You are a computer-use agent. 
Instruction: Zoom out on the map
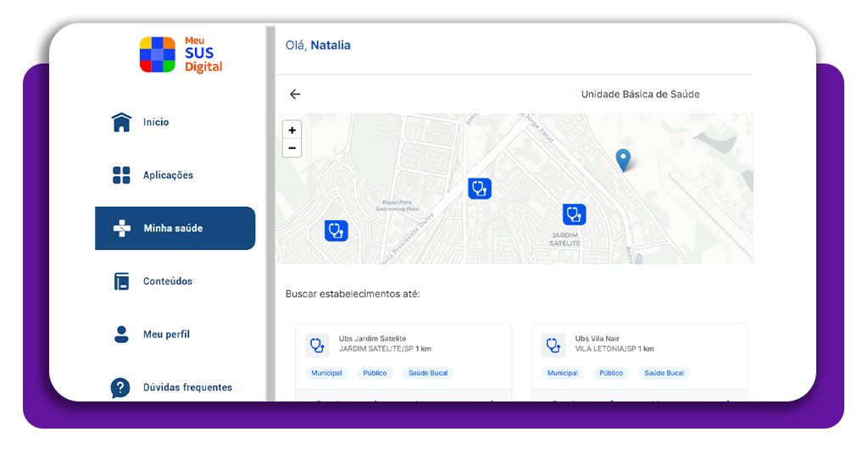tap(292, 148)
